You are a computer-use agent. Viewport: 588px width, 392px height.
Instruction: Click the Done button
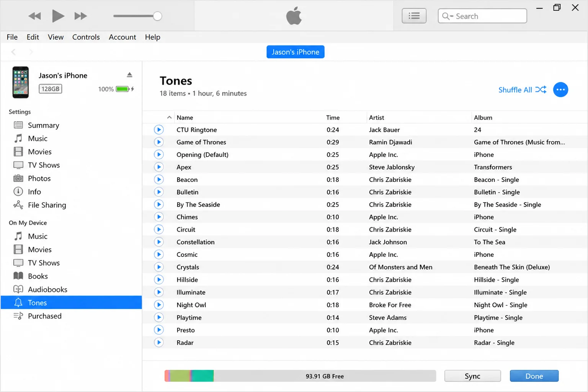click(x=534, y=376)
